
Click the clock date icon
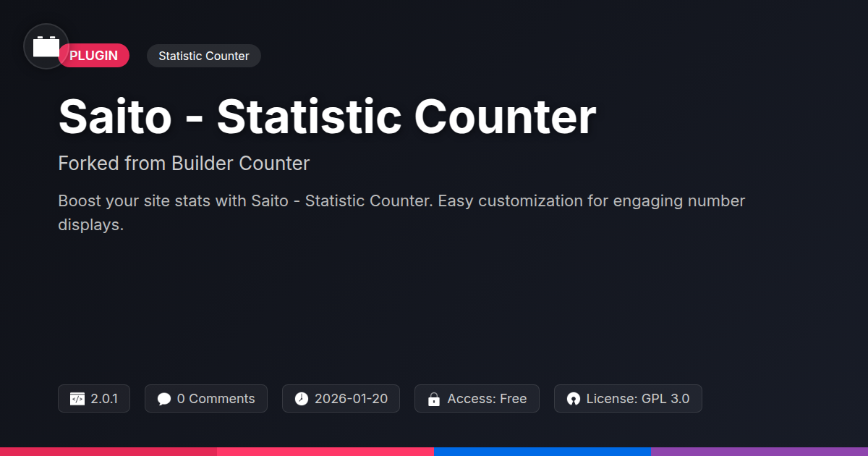pyautogui.click(x=302, y=399)
